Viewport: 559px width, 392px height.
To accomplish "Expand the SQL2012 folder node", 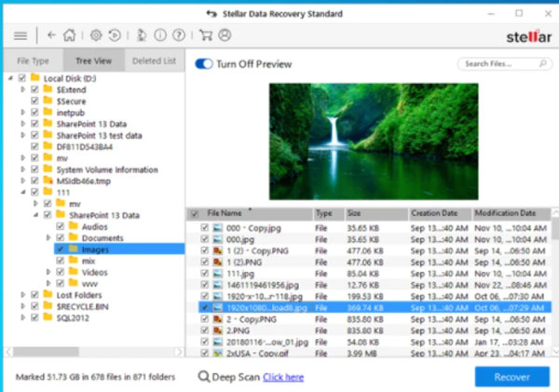I will 22,318.
